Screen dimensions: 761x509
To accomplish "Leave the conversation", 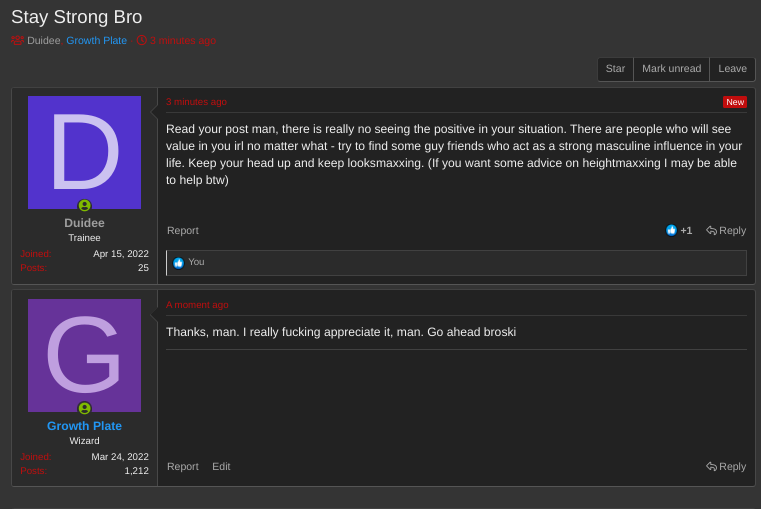I will click(732, 69).
